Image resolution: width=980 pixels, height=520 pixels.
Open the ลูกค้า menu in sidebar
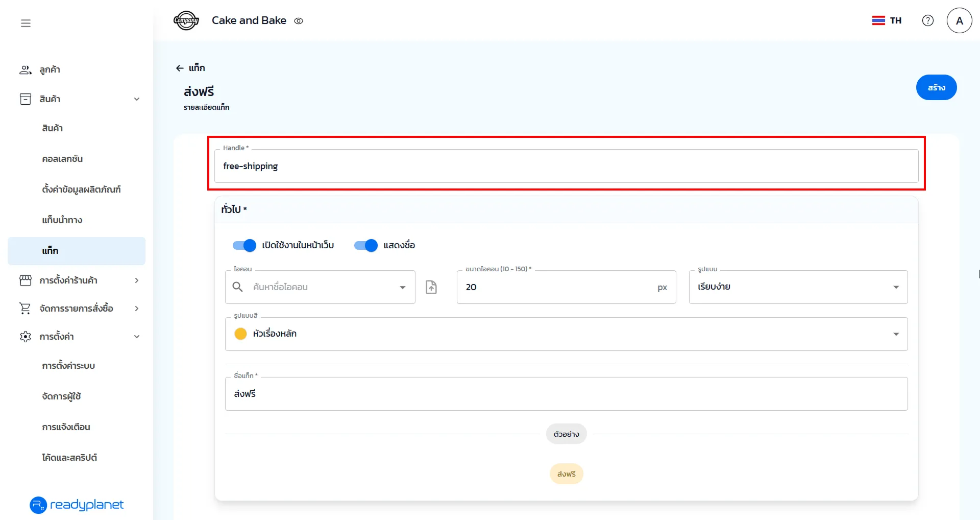tap(50, 70)
